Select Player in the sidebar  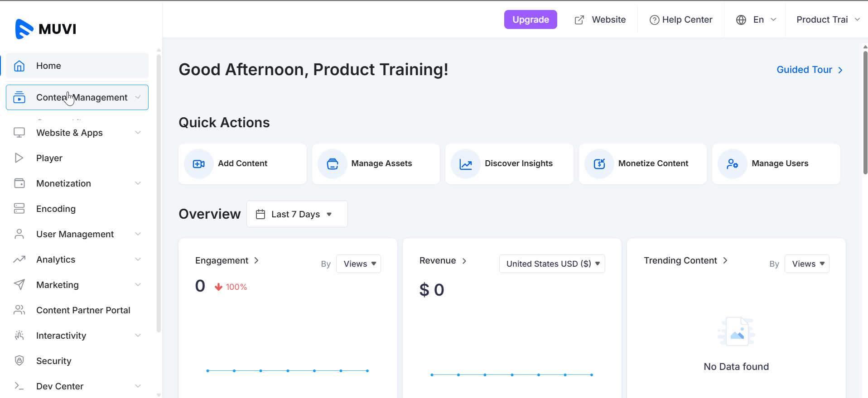click(x=49, y=158)
